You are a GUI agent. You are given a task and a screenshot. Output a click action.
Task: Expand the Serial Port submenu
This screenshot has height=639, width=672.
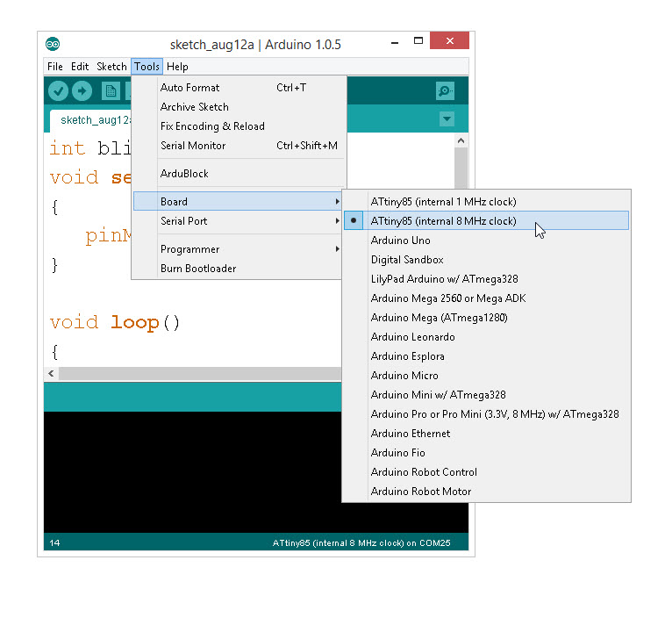pyautogui.click(x=238, y=221)
